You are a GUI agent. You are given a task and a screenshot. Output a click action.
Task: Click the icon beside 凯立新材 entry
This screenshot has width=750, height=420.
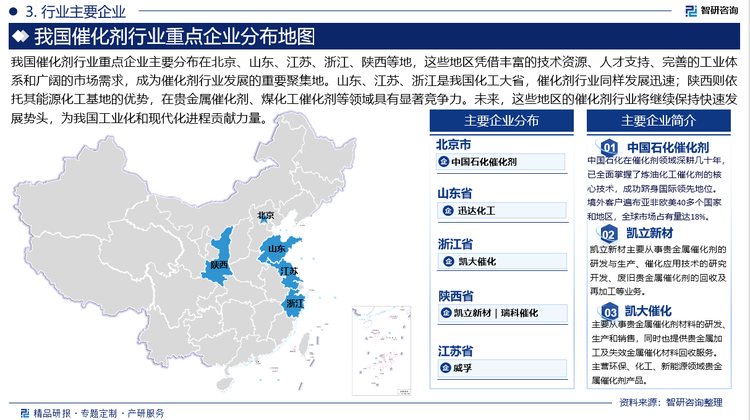446,313
